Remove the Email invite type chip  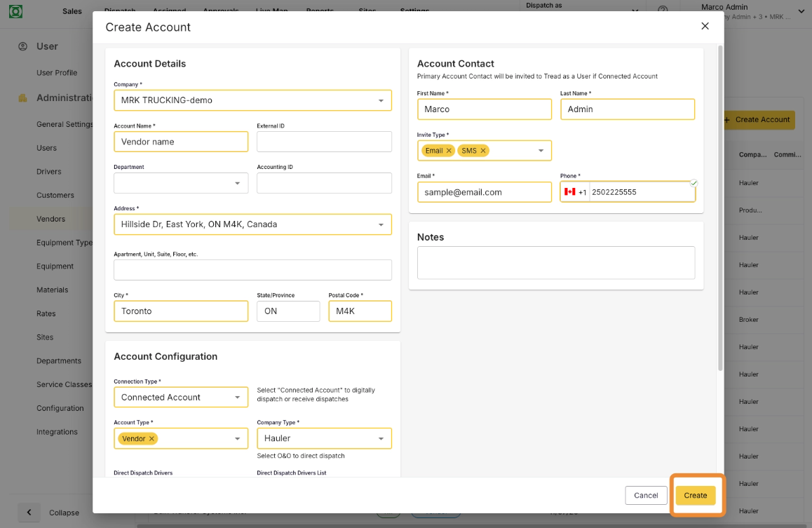449,151
